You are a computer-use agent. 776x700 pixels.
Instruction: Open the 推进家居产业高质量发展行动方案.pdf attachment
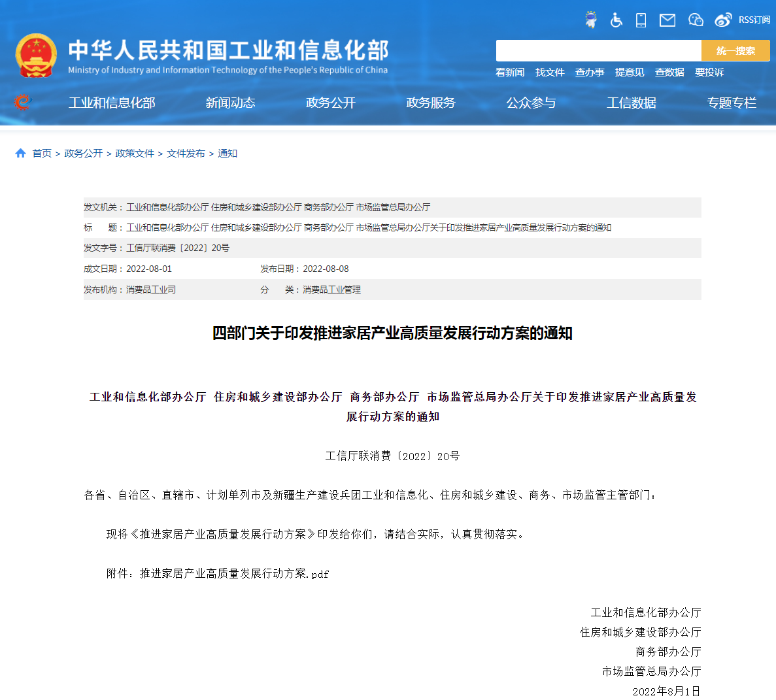coord(234,573)
